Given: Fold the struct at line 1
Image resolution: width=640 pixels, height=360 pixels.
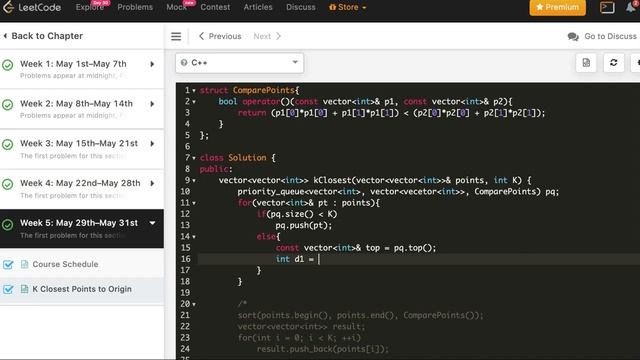Looking at the screenshot, I should pyautogui.click(x=194, y=91).
